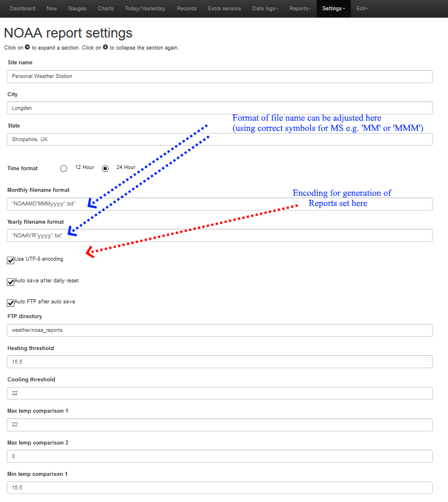
Task: Select the 24 Hour time format
Action: 105,168
